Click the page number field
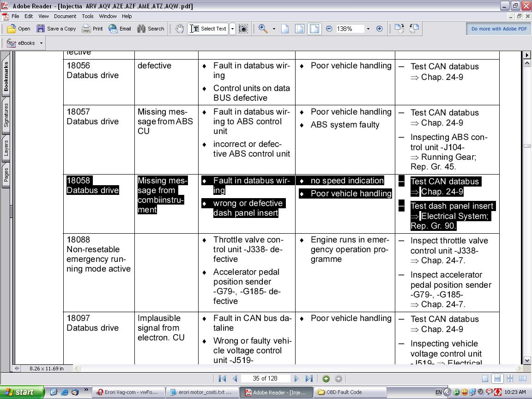This screenshot has height=399, width=532. (265, 379)
